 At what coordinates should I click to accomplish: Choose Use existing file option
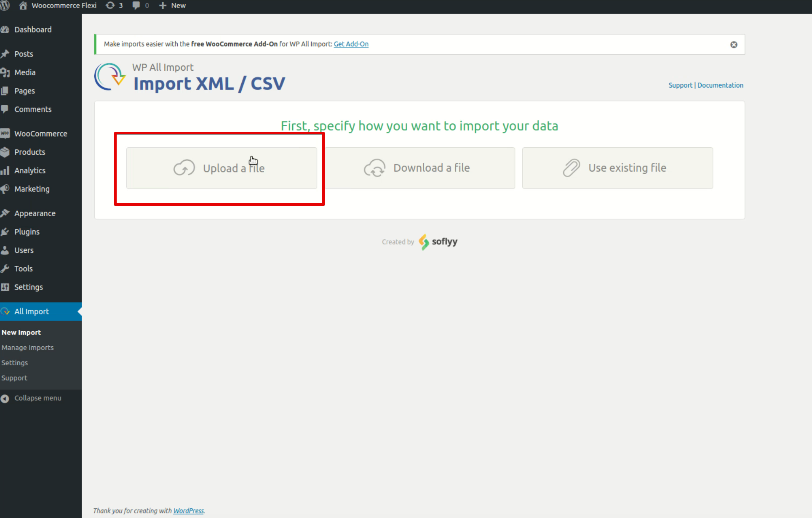tap(617, 168)
